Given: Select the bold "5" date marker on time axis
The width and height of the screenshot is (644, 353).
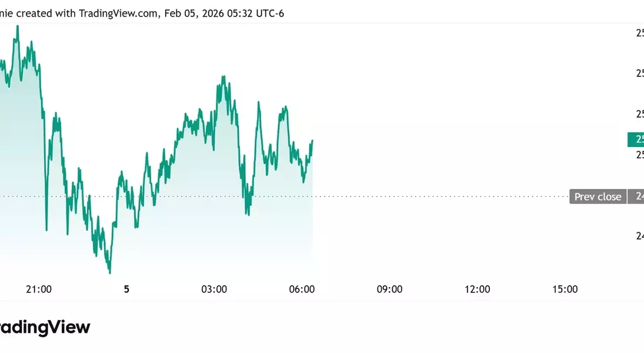Looking at the screenshot, I should click(x=126, y=289).
